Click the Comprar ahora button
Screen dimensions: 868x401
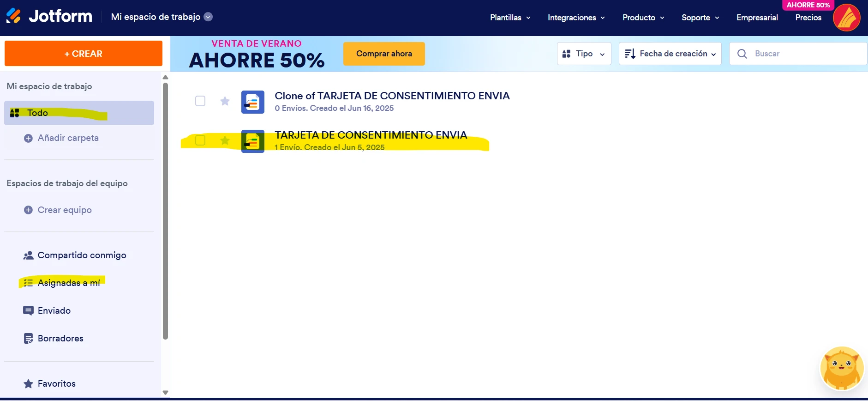tap(384, 54)
